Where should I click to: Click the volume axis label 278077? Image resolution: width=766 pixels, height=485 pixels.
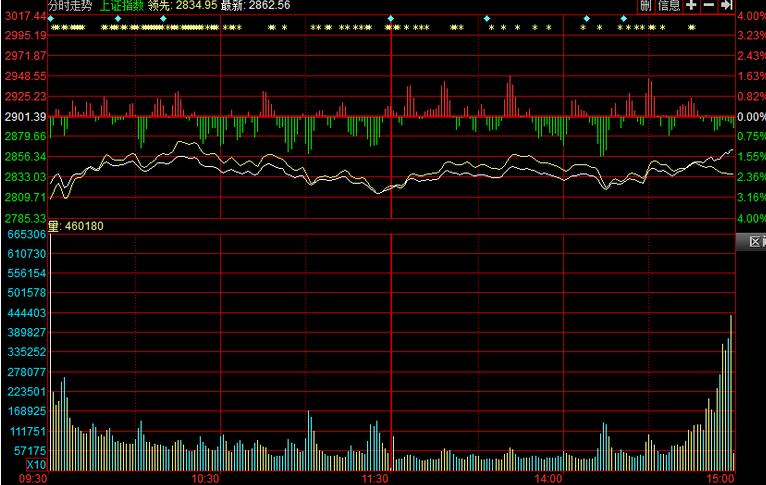click(x=26, y=372)
